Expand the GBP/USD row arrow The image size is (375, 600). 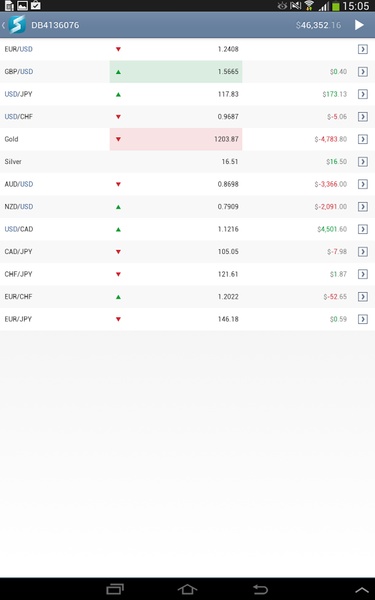pyautogui.click(x=363, y=72)
